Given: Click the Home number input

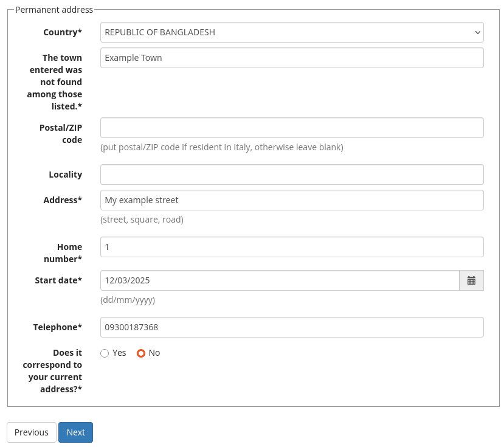Looking at the screenshot, I should point(292,247).
